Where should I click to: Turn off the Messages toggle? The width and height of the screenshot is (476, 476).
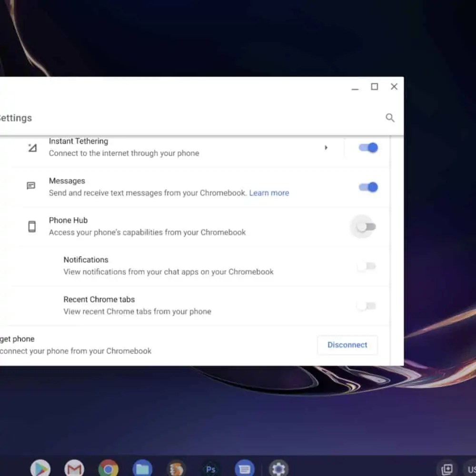point(367,187)
